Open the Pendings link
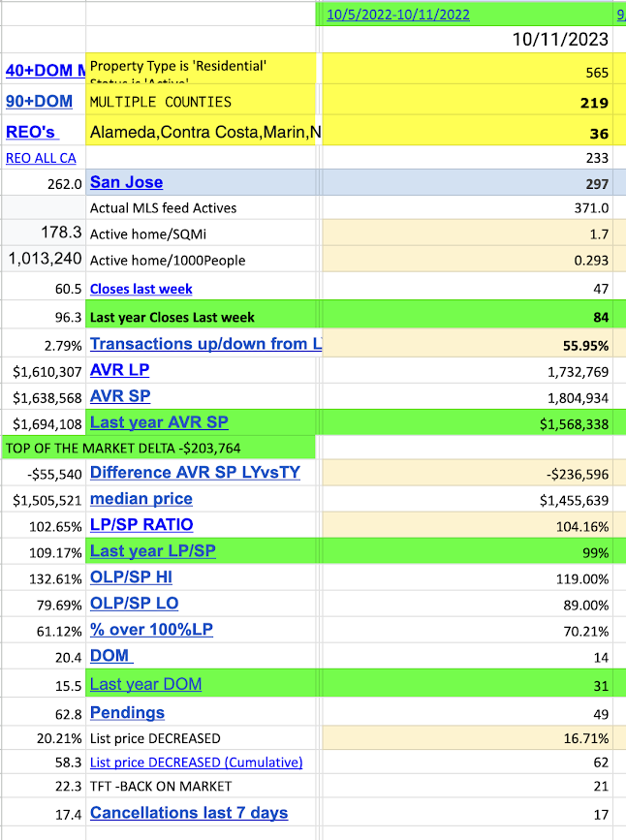Viewport: 626px width, 840px height. tap(127, 712)
